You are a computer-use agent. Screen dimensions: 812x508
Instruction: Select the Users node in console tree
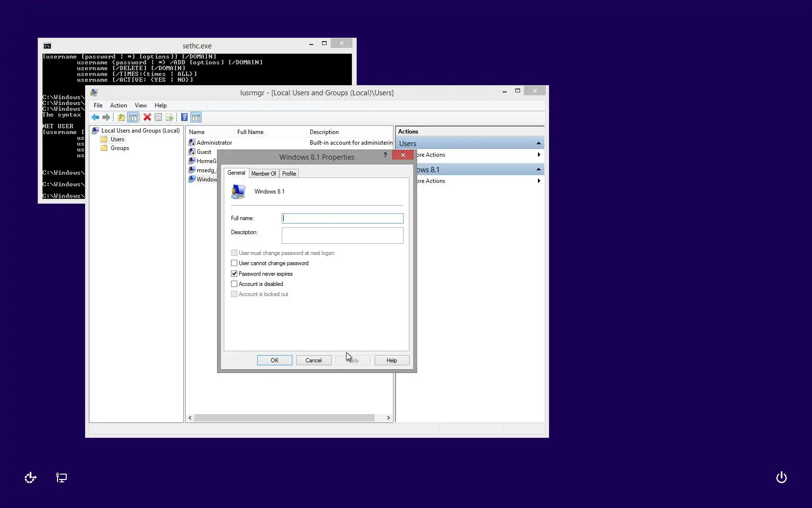click(x=117, y=139)
